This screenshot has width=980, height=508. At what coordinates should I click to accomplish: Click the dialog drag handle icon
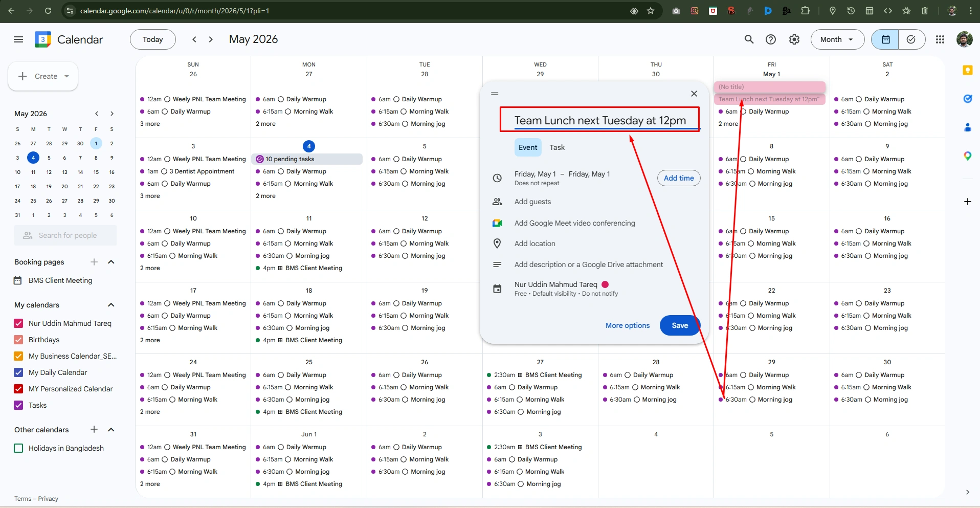[495, 94]
